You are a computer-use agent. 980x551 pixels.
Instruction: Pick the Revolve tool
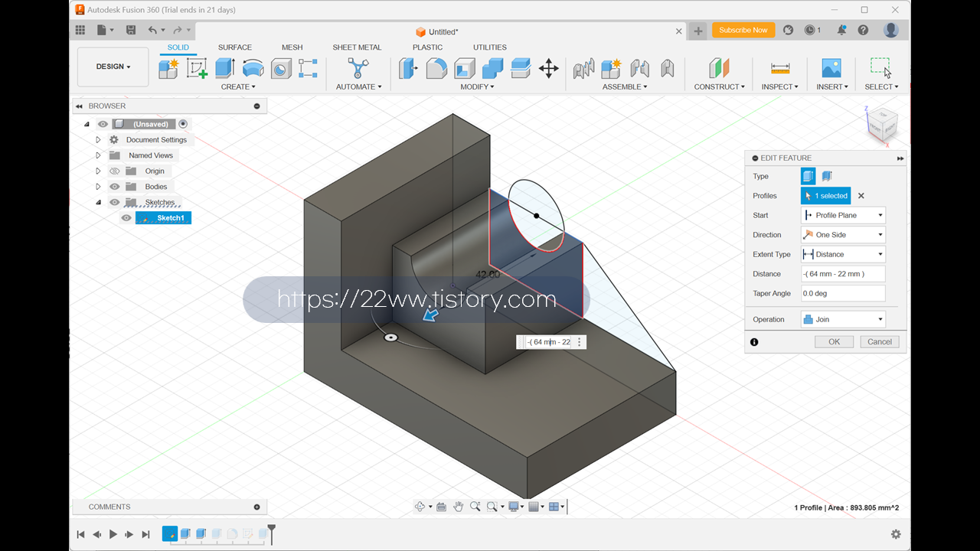pos(253,68)
